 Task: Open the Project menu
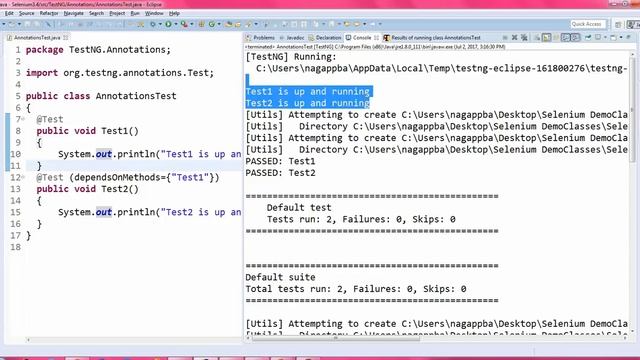117,13
